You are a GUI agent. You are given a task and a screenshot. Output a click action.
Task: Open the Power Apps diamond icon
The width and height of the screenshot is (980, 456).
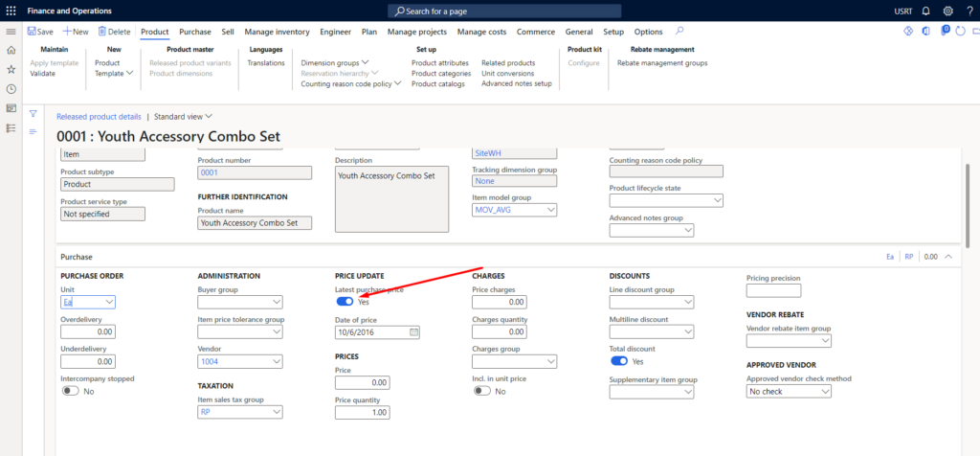909,32
